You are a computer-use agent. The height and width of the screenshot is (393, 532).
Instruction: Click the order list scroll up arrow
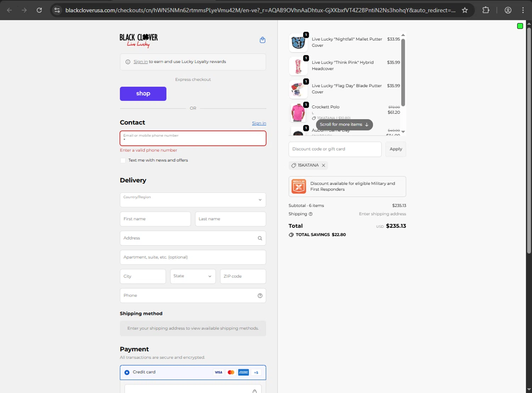tap(403, 35)
